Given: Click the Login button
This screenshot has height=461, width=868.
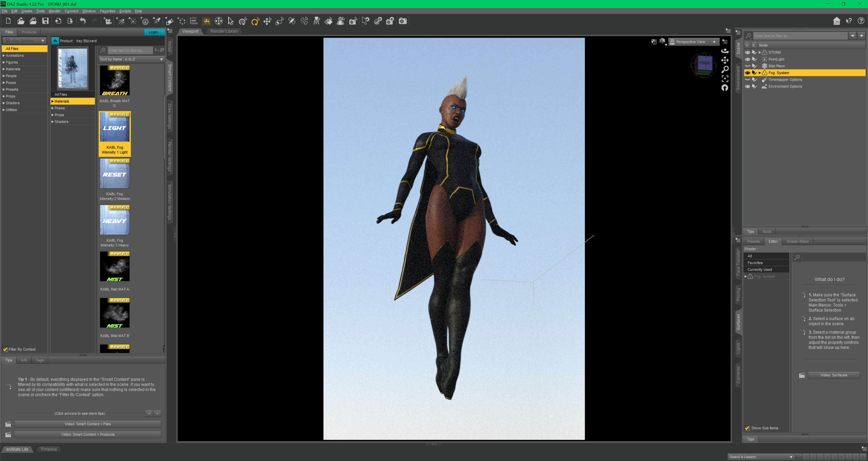Looking at the screenshot, I should tap(154, 32).
